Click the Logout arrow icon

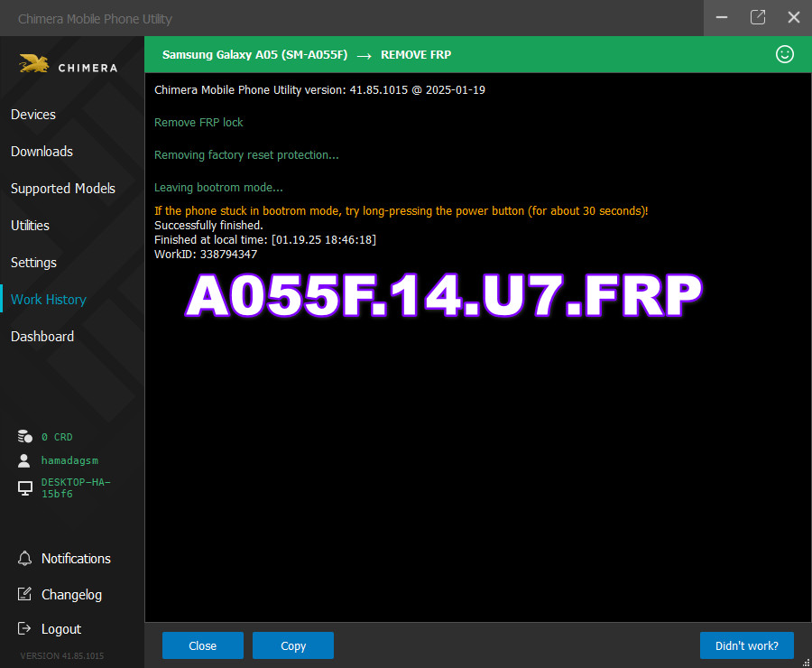pos(25,628)
